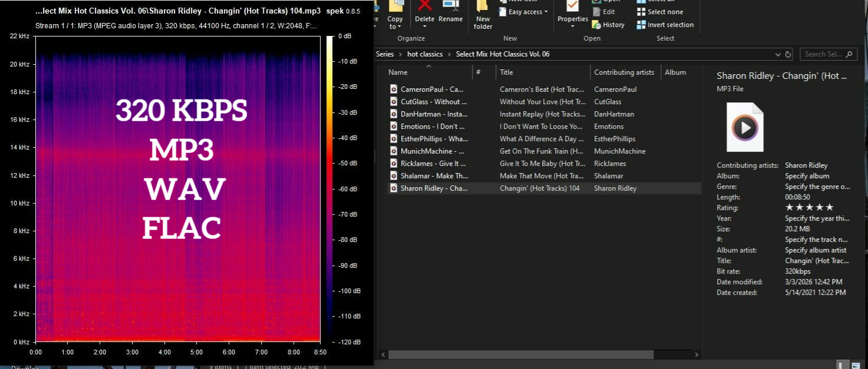This screenshot has height=369, width=868.
Task: Select the MunichMachine file in list
Action: click(433, 151)
